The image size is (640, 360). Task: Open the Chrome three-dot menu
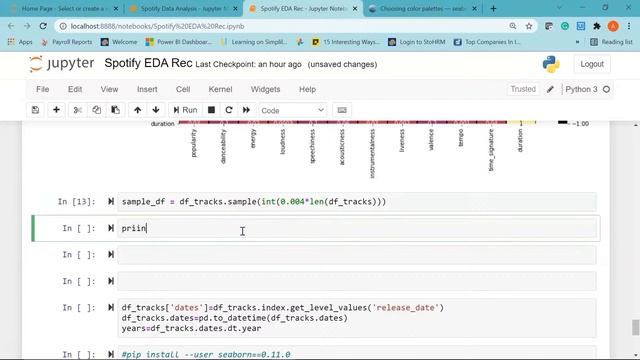[x=629, y=26]
